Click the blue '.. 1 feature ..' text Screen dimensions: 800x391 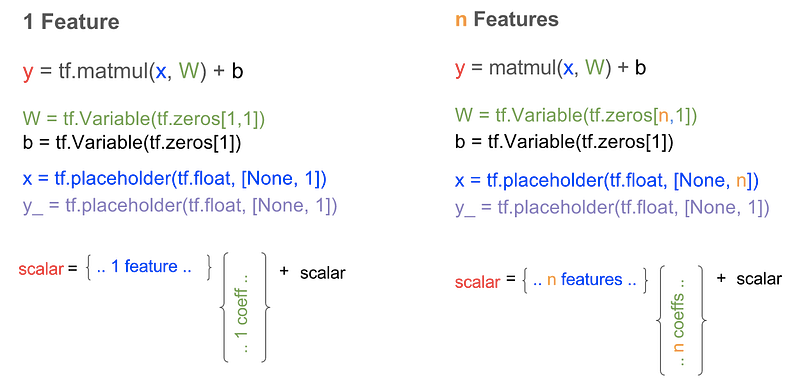[x=144, y=266]
